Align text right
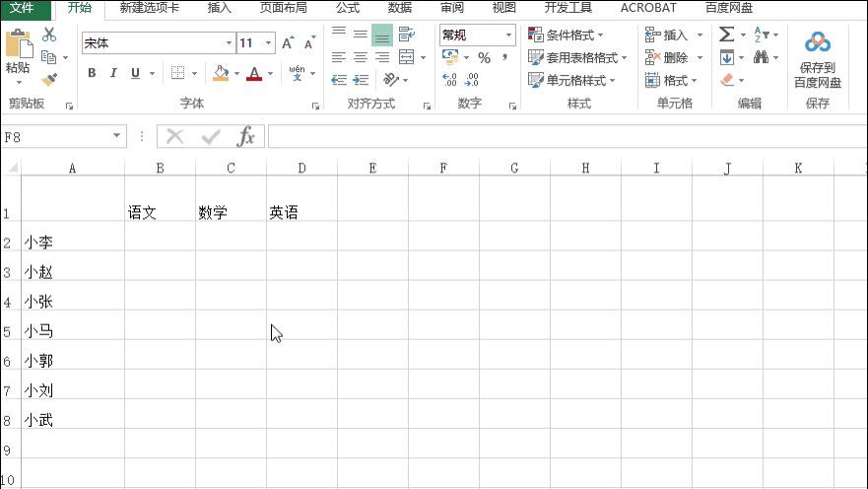The image size is (868, 489). [382, 57]
